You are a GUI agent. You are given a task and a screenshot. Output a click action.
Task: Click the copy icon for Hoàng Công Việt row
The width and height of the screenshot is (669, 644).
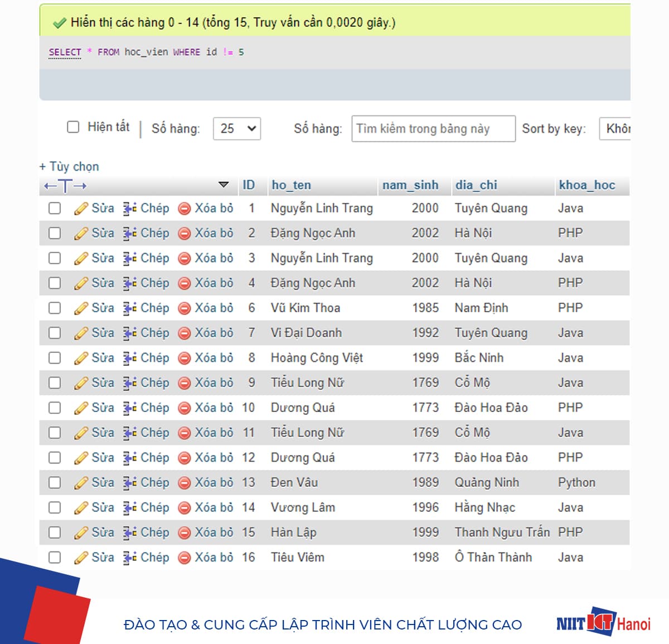pyautogui.click(x=130, y=358)
